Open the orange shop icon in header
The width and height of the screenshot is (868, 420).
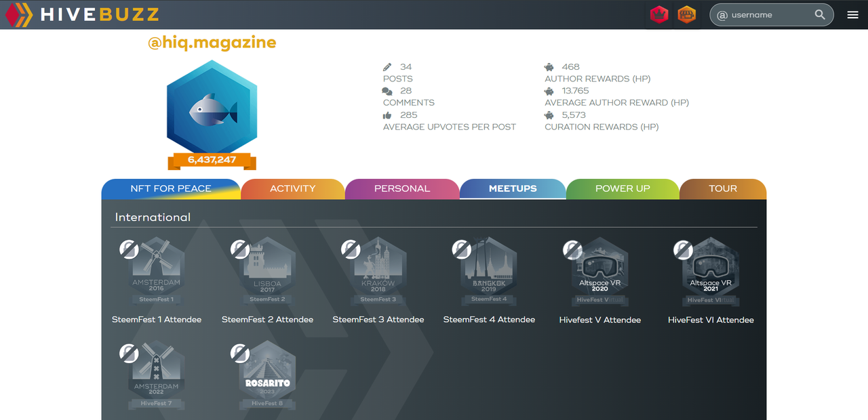[687, 14]
